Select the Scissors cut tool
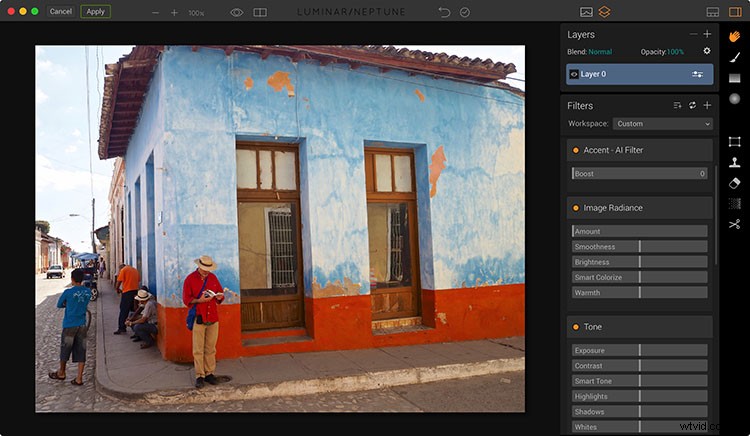The width and height of the screenshot is (750, 436). pyautogui.click(x=735, y=224)
